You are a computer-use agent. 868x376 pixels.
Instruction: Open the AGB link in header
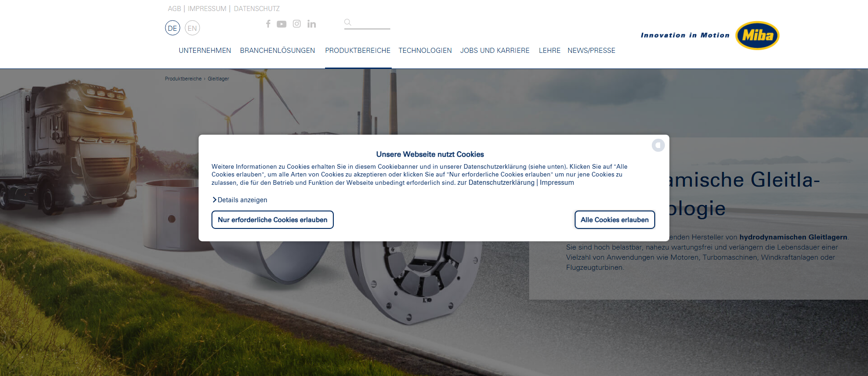coord(174,9)
